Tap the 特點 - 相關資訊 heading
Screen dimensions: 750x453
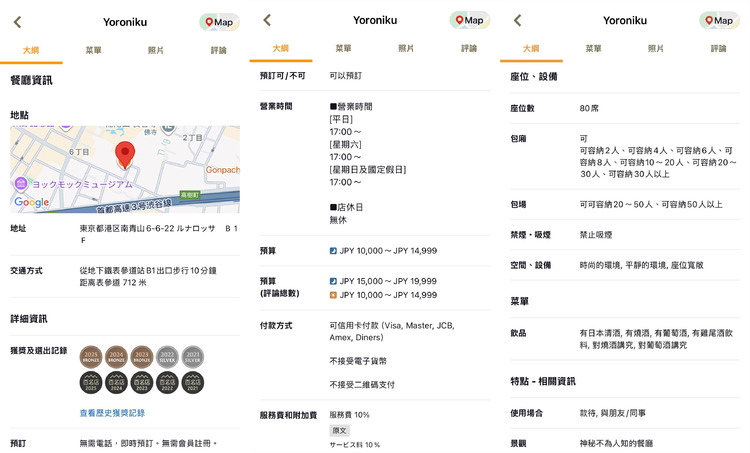543,381
